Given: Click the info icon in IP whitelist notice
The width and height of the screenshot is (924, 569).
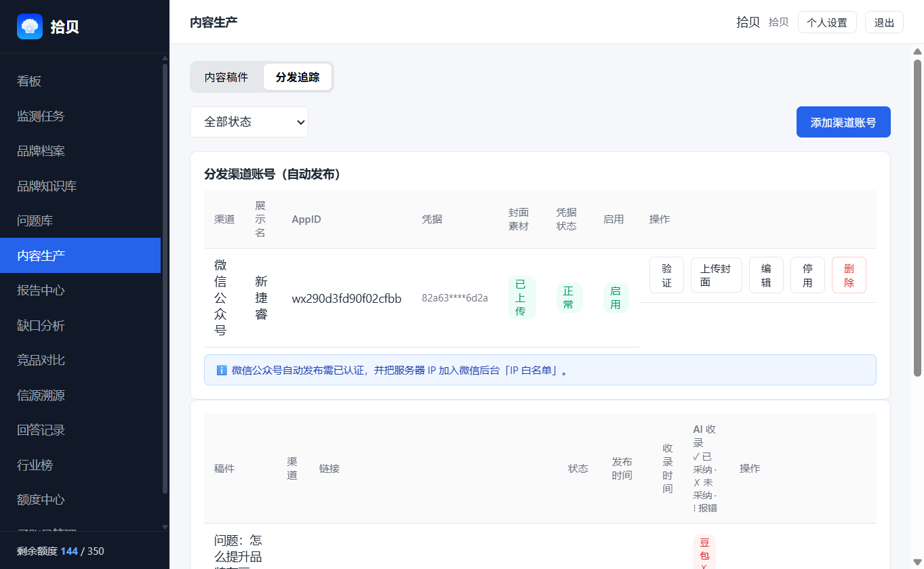Looking at the screenshot, I should [222, 370].
